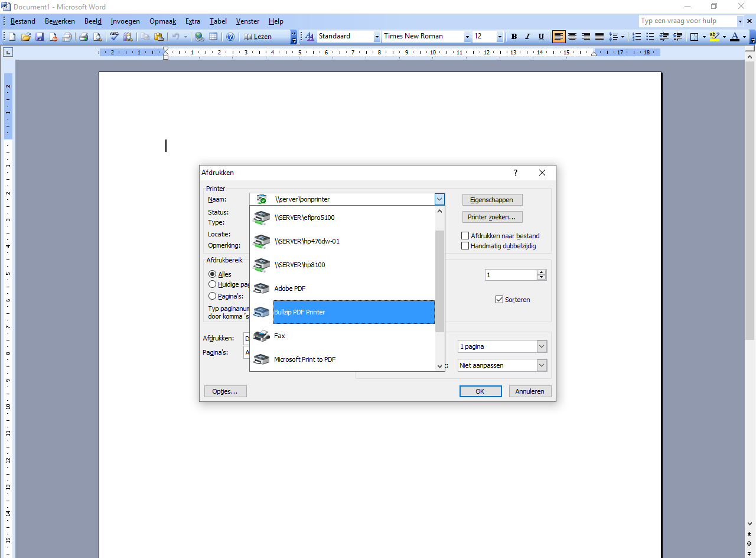Open Word Help blue question mark icon
The image size is (756, 558).
point(230,37)
